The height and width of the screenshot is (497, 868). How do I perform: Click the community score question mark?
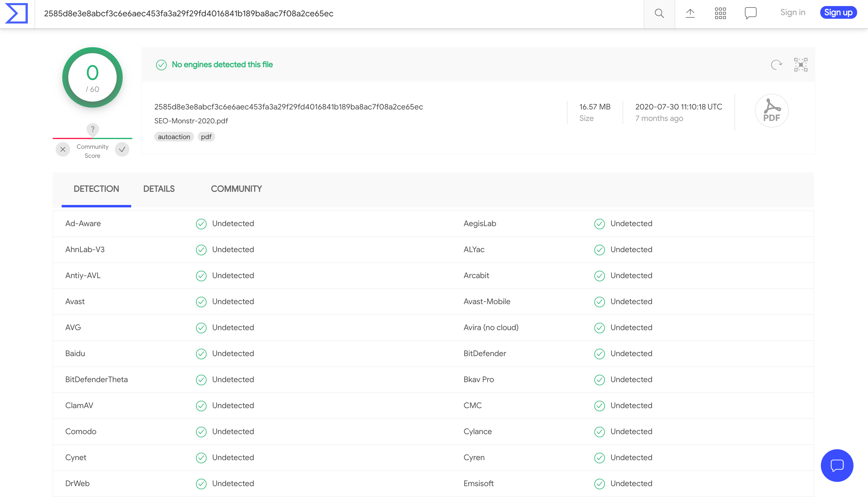(x=92, y=129)
